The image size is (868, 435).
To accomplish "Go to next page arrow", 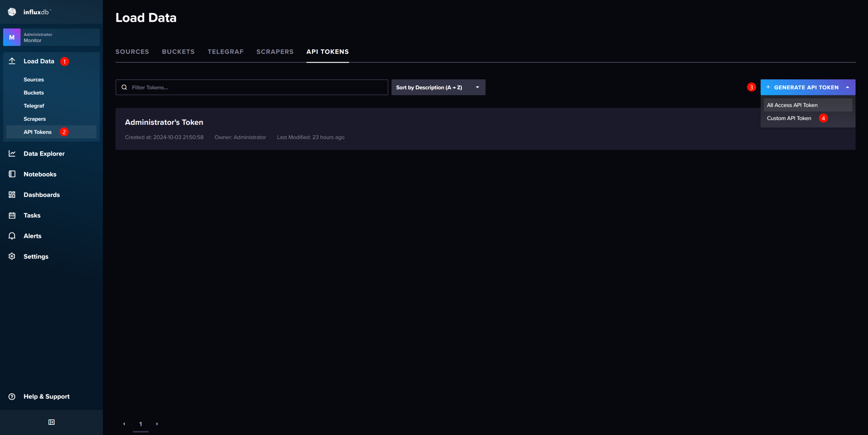I will pyautogui.click(x=157, y=424).
